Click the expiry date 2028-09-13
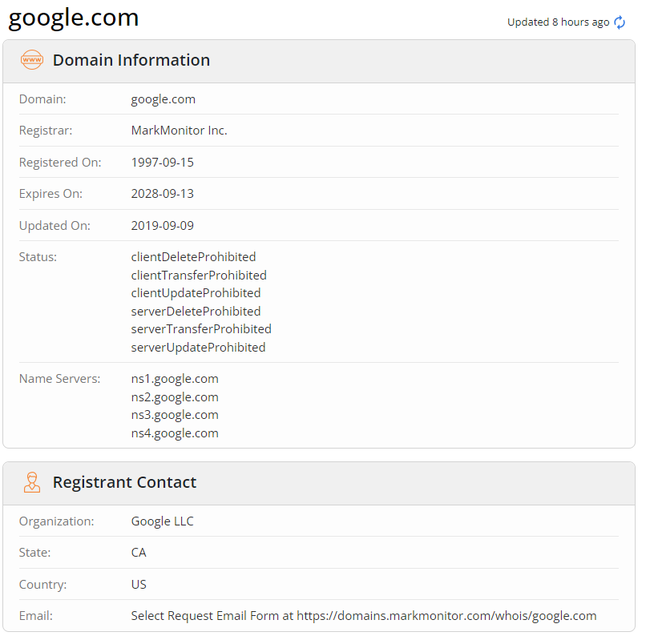This screenshot has width=646, height=644. [x=163, y=194]
